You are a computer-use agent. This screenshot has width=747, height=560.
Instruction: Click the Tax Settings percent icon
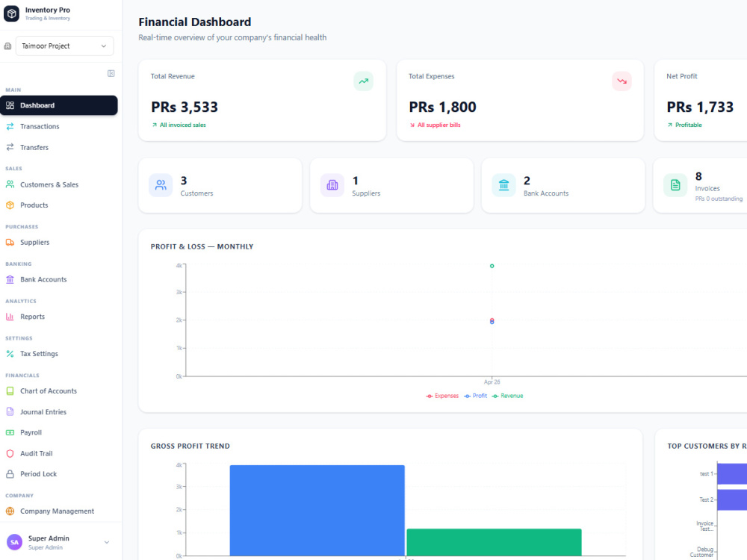(10, 354)
